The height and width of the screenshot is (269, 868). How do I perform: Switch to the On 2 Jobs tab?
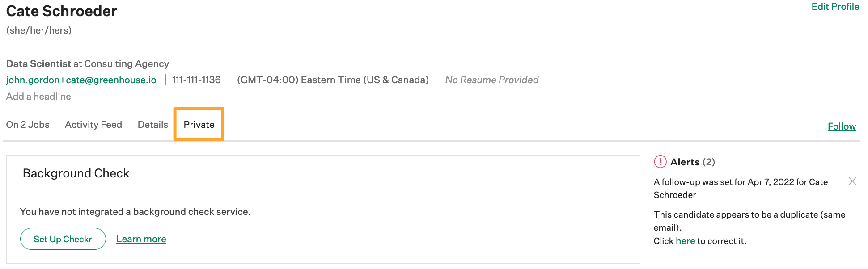[x=28, y=125]
